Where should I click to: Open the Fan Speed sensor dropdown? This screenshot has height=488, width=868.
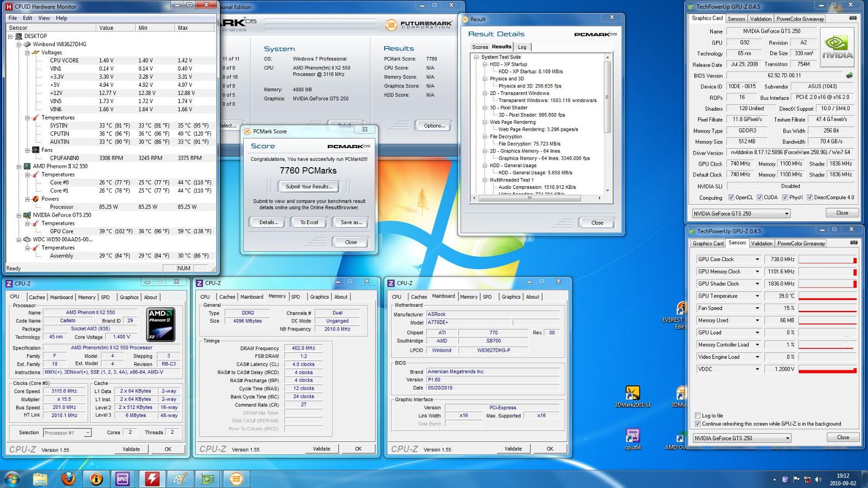pos(757,308)
